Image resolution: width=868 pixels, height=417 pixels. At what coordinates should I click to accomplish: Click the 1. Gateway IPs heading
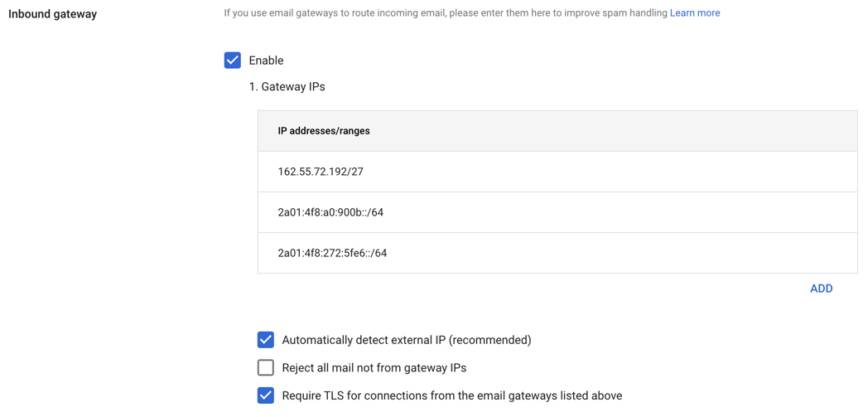point(287,86)
